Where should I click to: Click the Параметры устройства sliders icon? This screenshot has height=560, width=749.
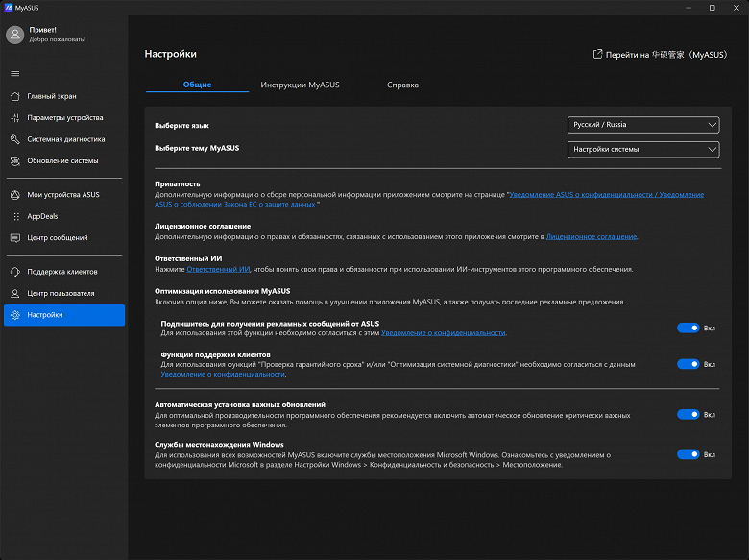[14, 118]
